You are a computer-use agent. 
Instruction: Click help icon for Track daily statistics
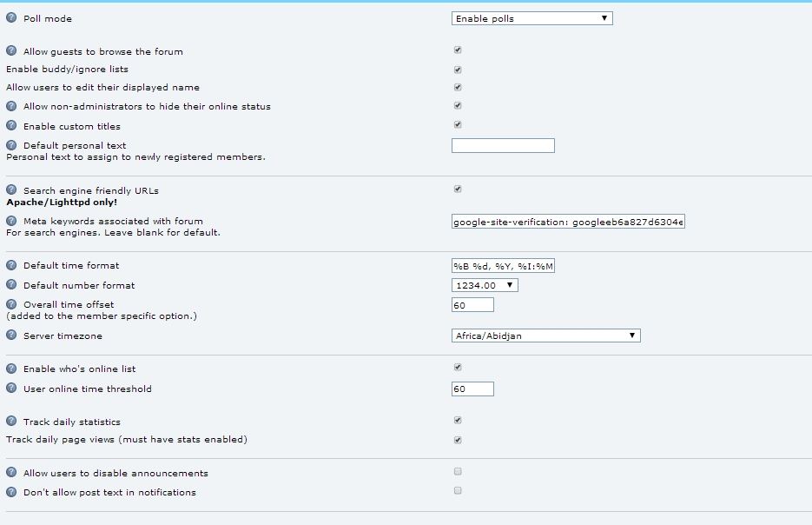pyautogui.click(x=11, y=422)
